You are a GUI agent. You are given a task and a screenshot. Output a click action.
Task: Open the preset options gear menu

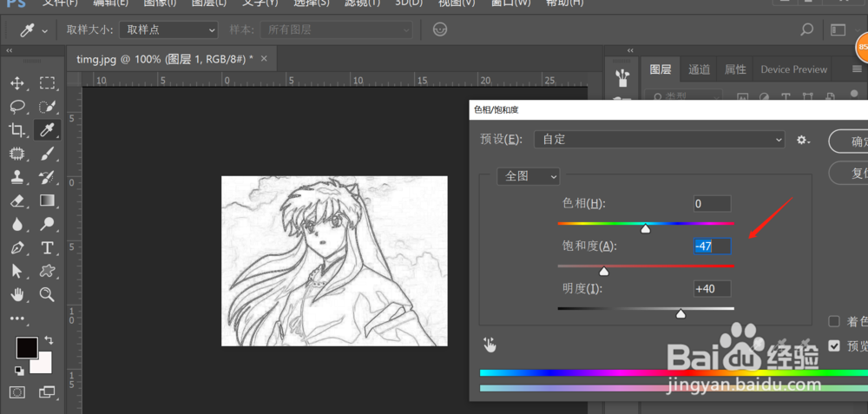[x=803, y=140]
